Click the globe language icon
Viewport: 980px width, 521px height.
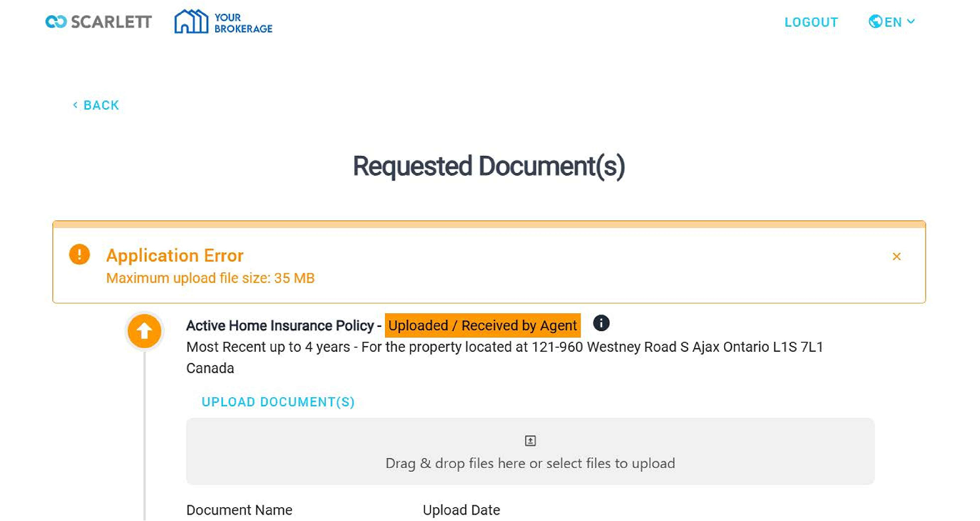[x=874, y=22]
